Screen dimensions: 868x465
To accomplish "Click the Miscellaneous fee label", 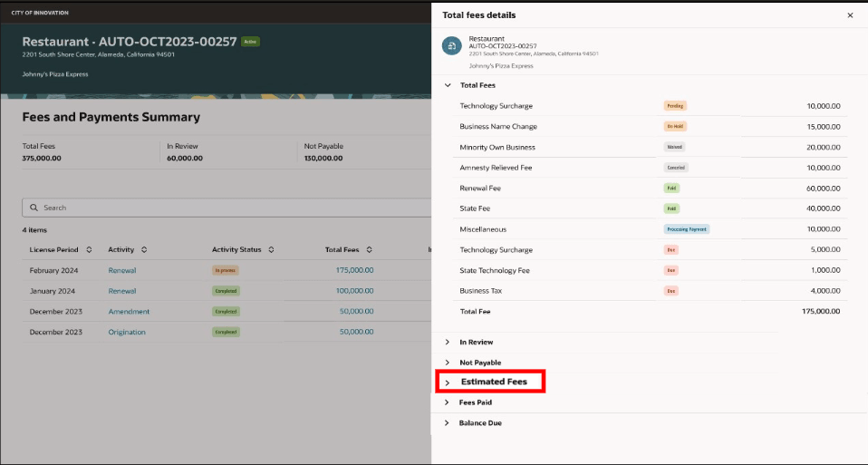I will pos(483,229).
